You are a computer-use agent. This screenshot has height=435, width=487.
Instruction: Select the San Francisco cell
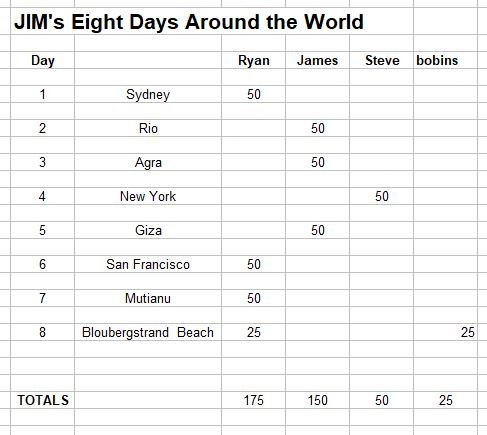coord(148,264)
